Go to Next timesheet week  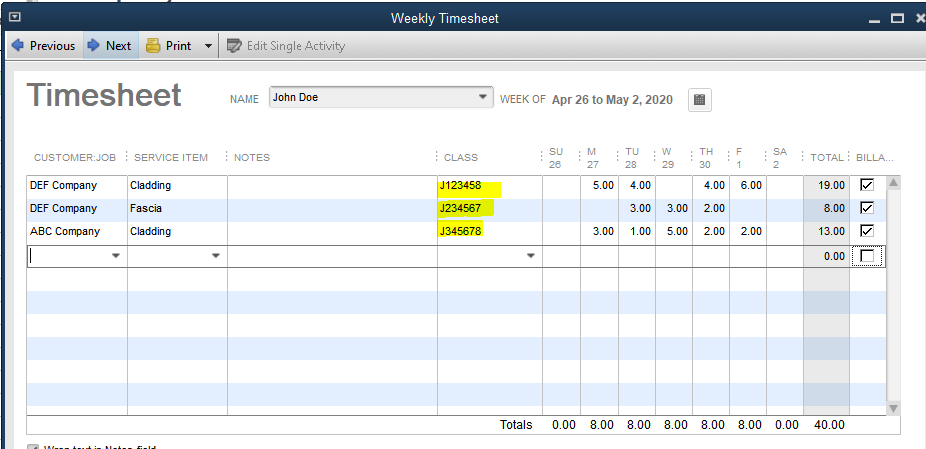(x=110, y=46)
